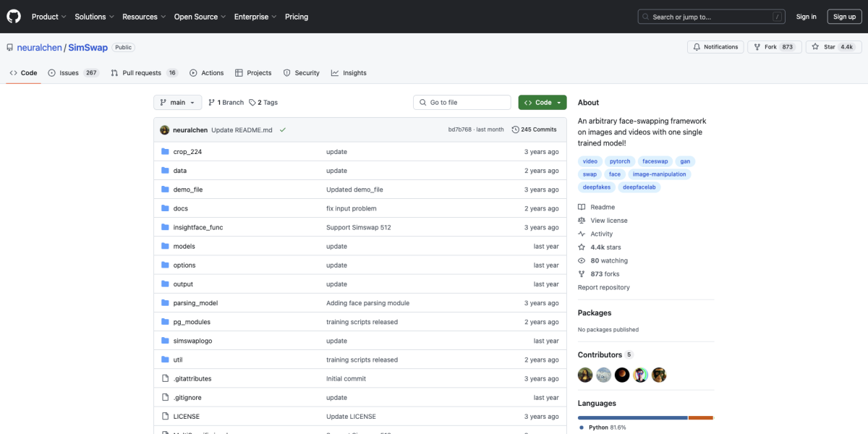Select the deepfakes topic tag
868x434 pixels.
[596, 187]
